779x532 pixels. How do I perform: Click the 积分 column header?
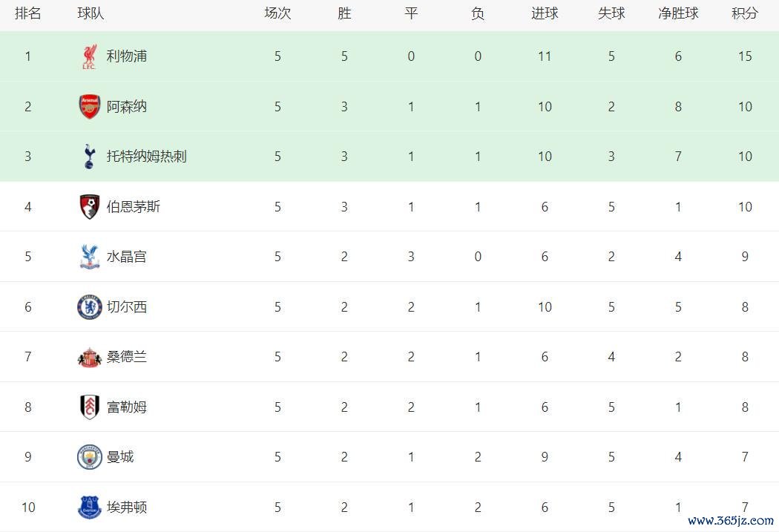[745, 13]
